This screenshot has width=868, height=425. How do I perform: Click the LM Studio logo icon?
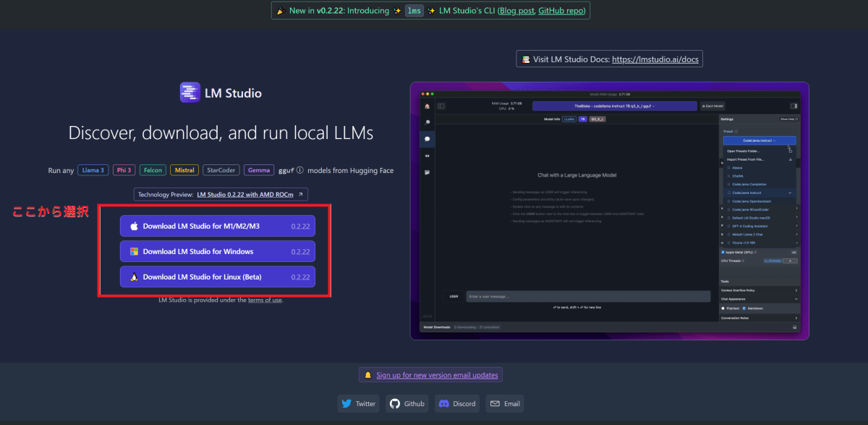[190, 93]
